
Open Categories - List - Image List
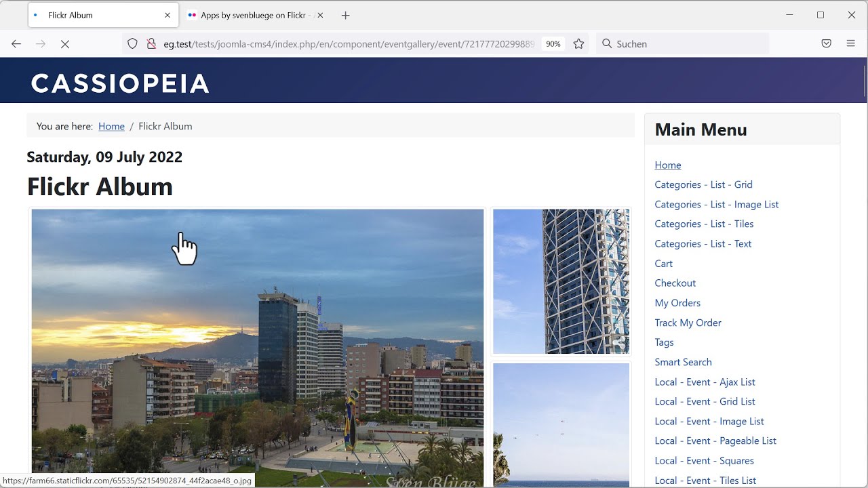pyautogui.click(x=716, y=204)
